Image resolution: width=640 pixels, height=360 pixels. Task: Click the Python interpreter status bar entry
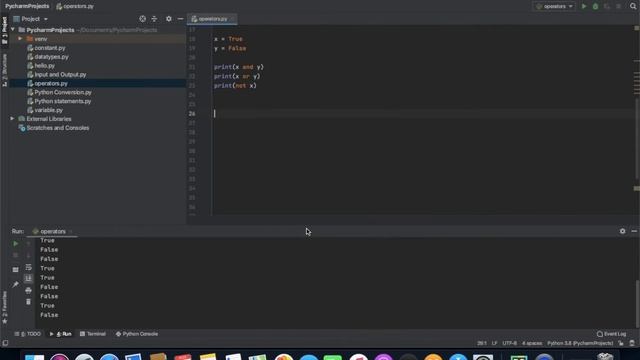580,343
